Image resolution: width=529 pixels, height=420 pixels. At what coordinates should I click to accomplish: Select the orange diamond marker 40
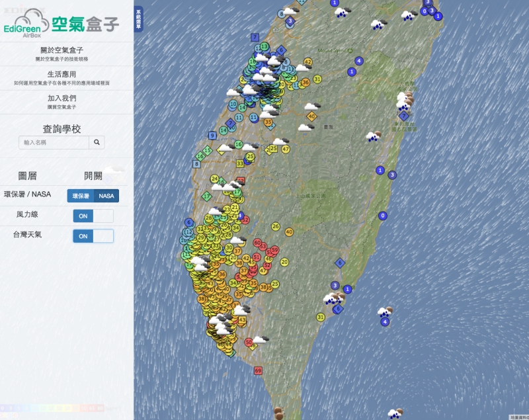[311, 116]
